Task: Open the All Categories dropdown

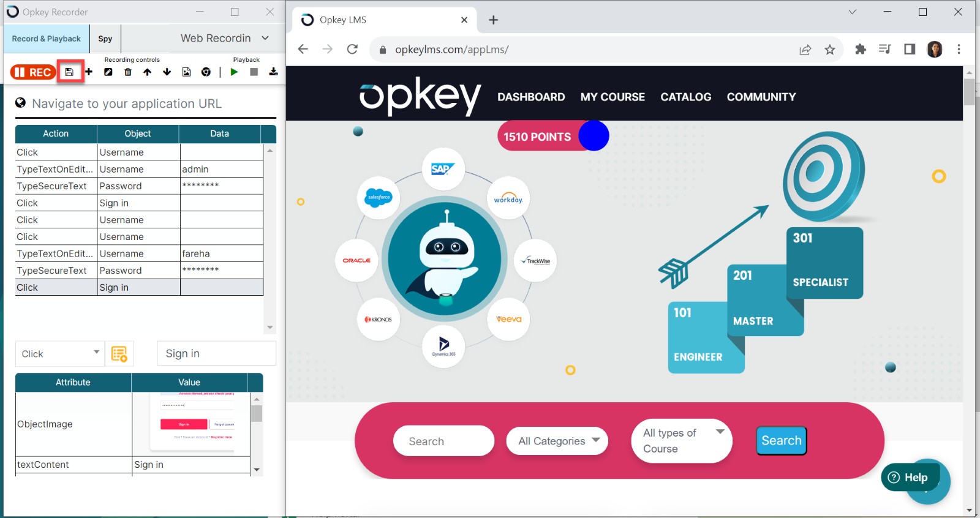Action: (557, 441)
